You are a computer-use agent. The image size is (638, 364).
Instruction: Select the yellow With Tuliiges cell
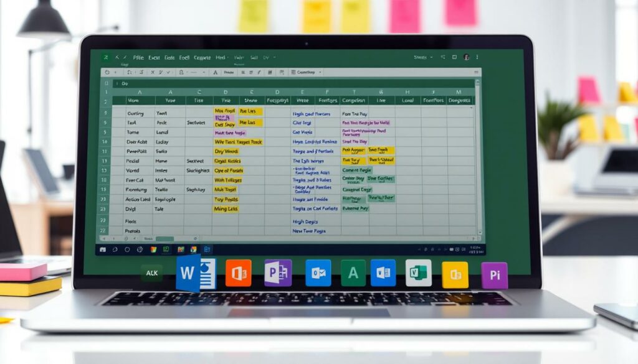[x=228, y=180]
